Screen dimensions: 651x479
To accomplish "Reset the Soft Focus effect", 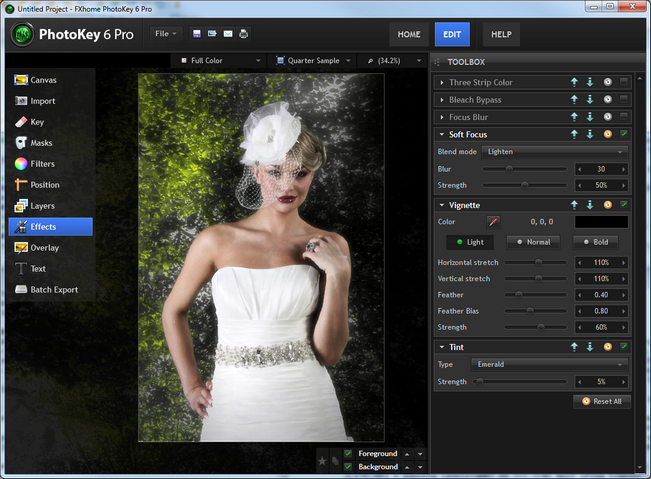I will click(607, 134).
